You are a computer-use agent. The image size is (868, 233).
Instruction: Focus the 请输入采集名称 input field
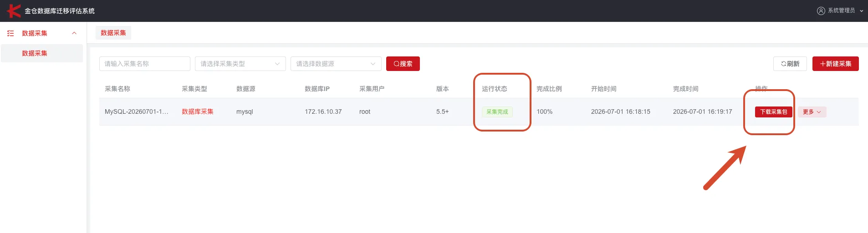pyautogui.click(x=145, y=64)
